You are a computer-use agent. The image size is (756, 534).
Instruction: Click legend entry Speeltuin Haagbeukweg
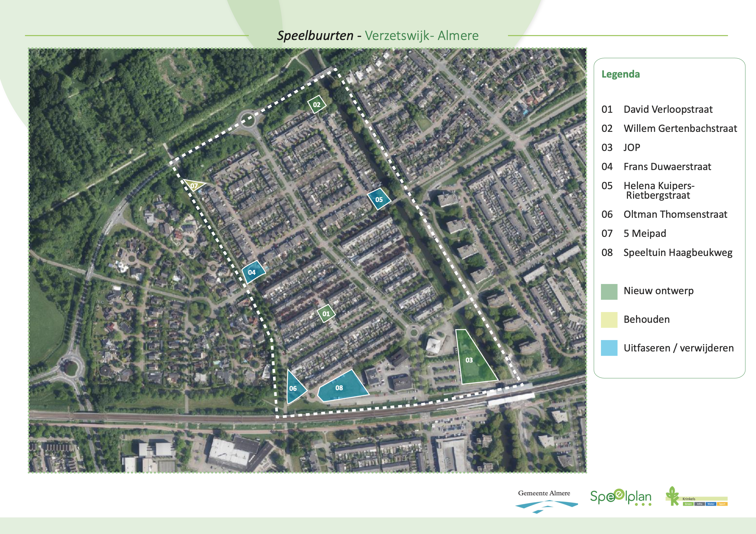tap(678, 253)
